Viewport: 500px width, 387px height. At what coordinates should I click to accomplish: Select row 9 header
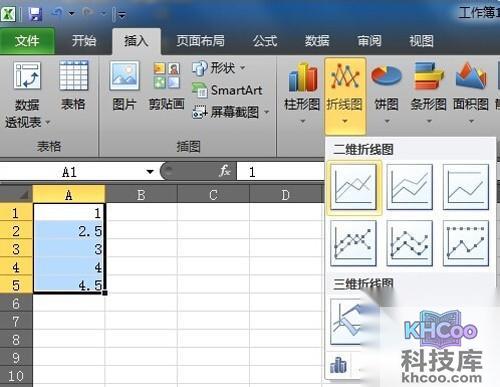click(x=16, y=358)
